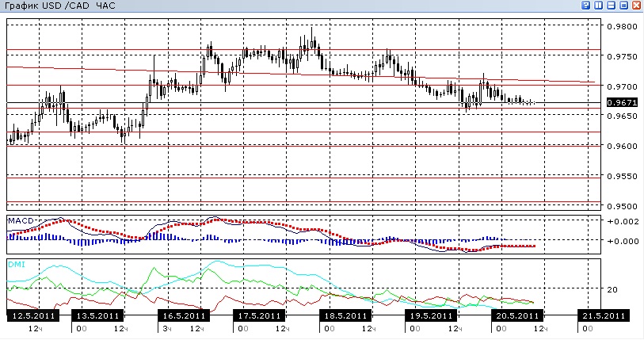Click the 0.9750 price axis label
The width and height of the screenshot is (644, 340).
(622, 56)
